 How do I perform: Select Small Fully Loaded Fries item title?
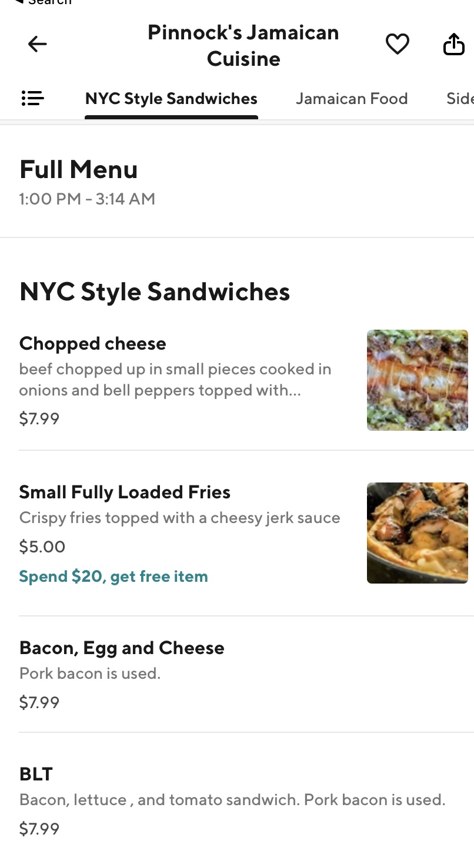[125, 492]
